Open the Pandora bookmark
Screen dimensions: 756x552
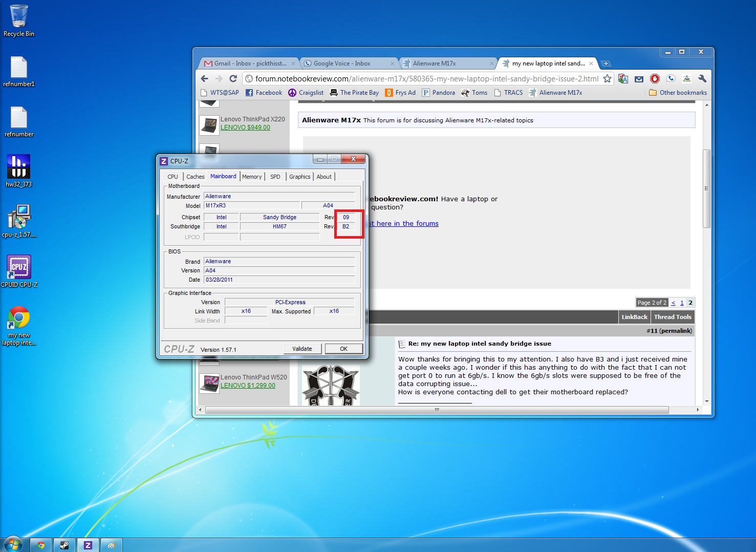(438, 93)
